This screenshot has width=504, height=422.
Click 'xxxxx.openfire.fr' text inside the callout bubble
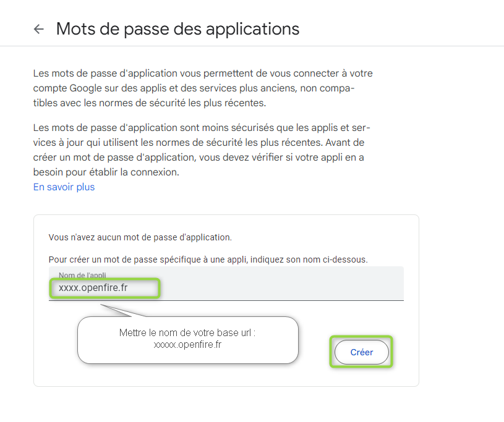coord(187,345)
